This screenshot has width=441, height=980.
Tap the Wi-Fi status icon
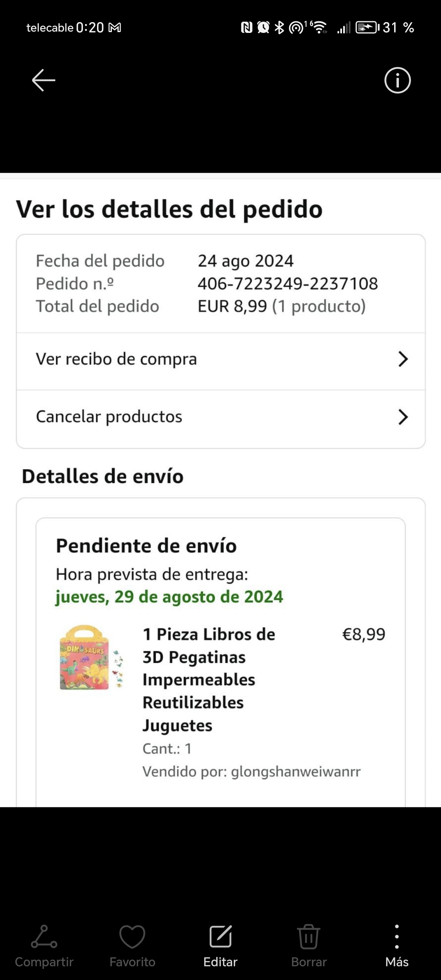pyautogui.click(x=320, y=27)
